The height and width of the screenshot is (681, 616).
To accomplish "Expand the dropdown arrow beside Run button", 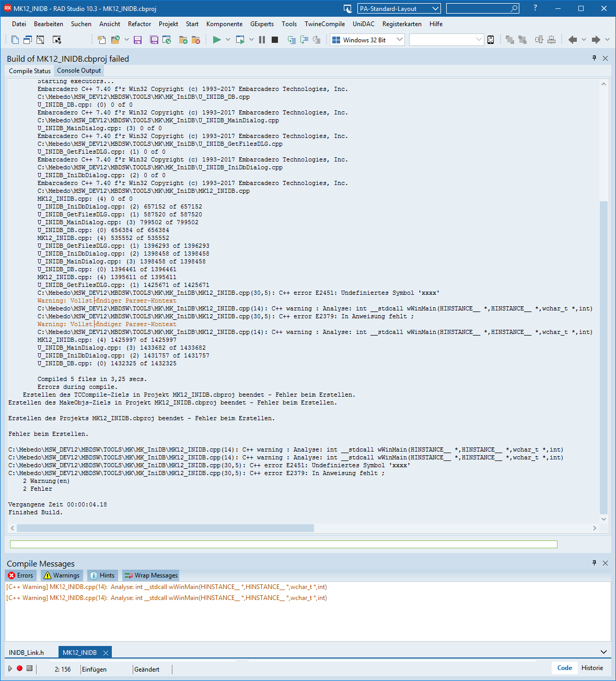I will click(x=228, y=40).
